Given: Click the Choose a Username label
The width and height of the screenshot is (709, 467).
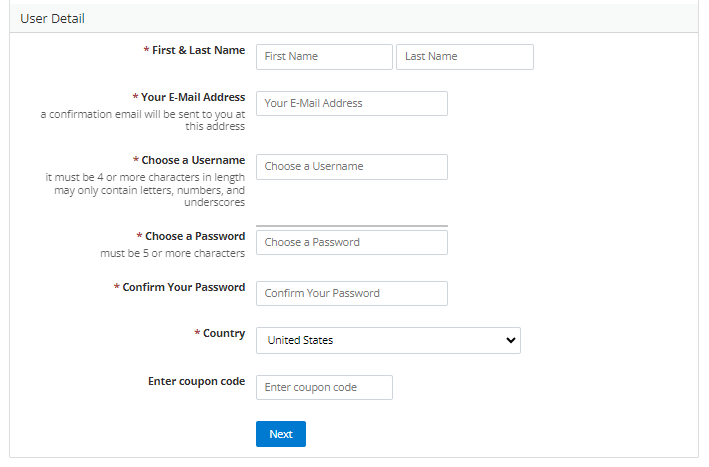Looking at the screenshot, I should point(193,160).
